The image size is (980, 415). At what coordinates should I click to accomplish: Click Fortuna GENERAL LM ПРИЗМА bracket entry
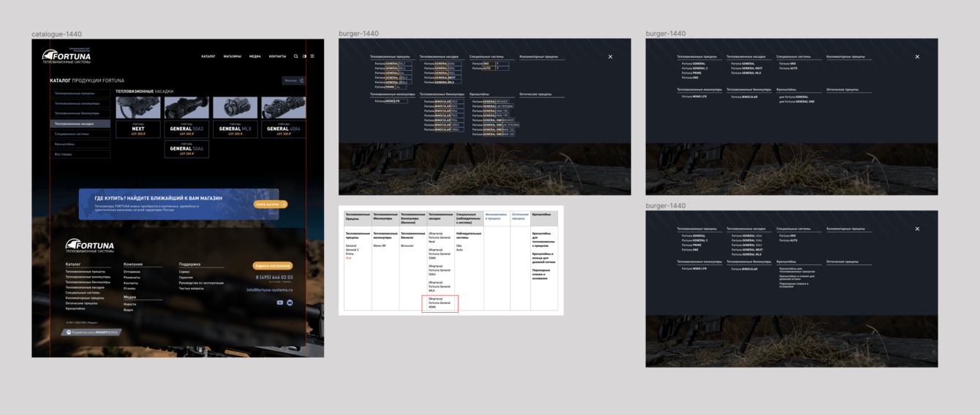pos(494,106)
